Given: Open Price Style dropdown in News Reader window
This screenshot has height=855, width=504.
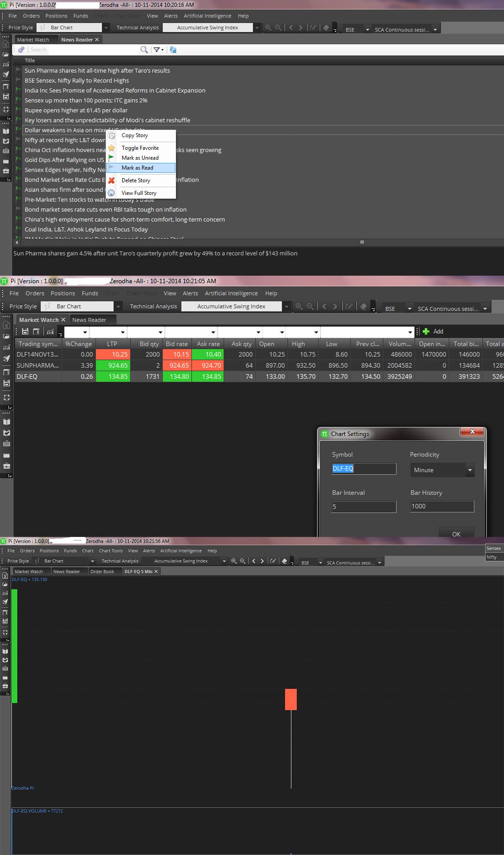Looking at the screenshot, I should pyautogui.click(x=106, y=28).
